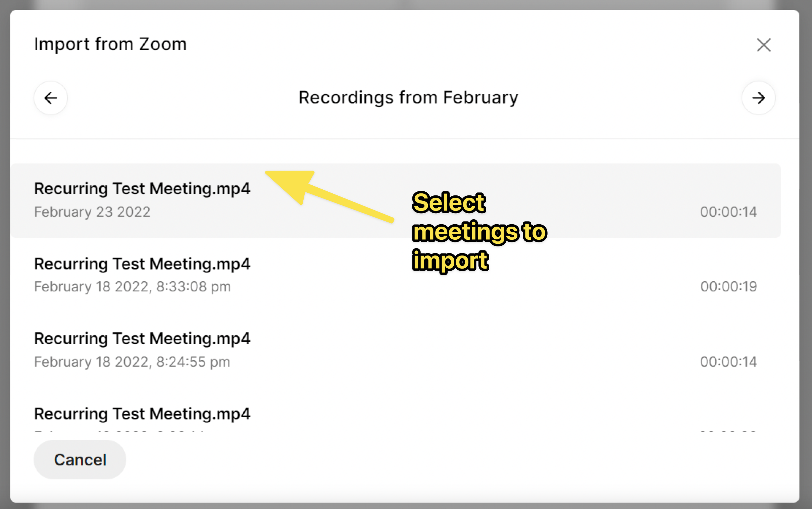Screen dimensions: 812x509
Task: Click the February 23 2022 date text
Action: pyautogui.click(x=92, y=212)
